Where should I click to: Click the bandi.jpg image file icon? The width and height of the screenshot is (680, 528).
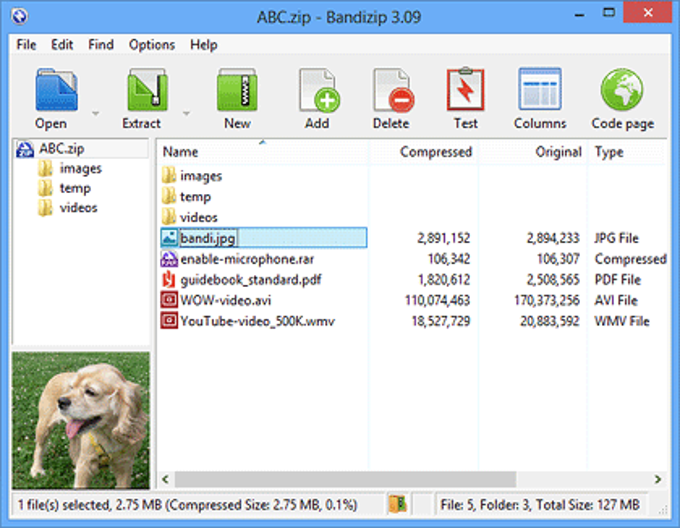[169, 237]
